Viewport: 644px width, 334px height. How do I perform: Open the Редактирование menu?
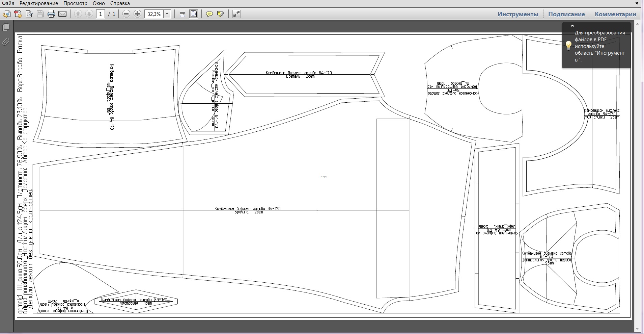click(x=38, y=3)
